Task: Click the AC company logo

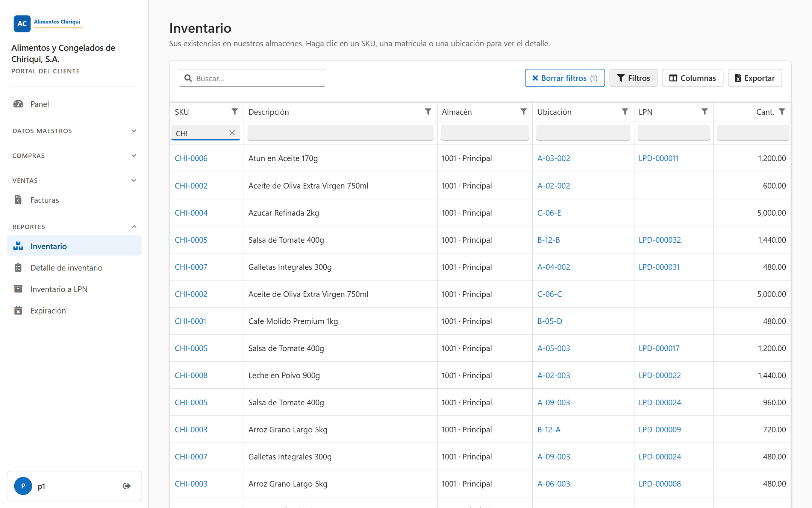Action: pos(22,23)
